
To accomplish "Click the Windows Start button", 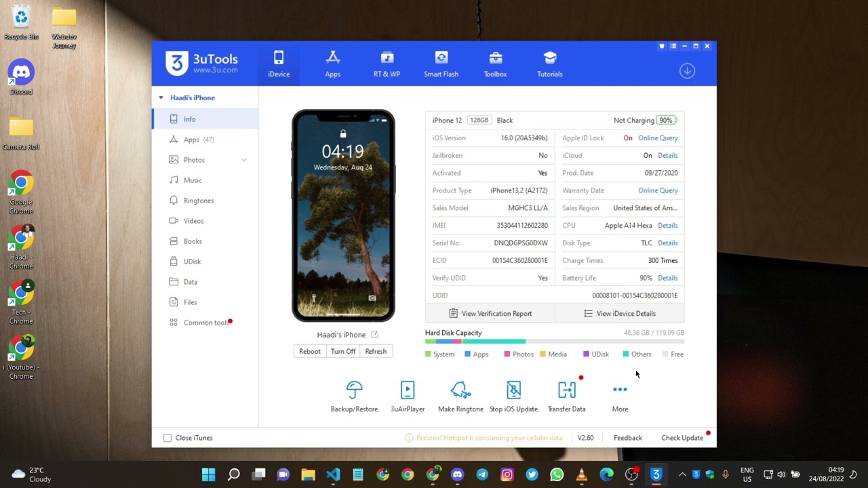I will tap(208, 474).
